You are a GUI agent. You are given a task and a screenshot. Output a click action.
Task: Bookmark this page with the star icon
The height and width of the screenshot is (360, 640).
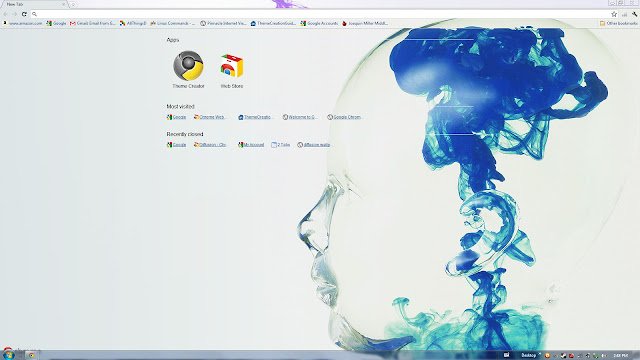click(614, 14)
